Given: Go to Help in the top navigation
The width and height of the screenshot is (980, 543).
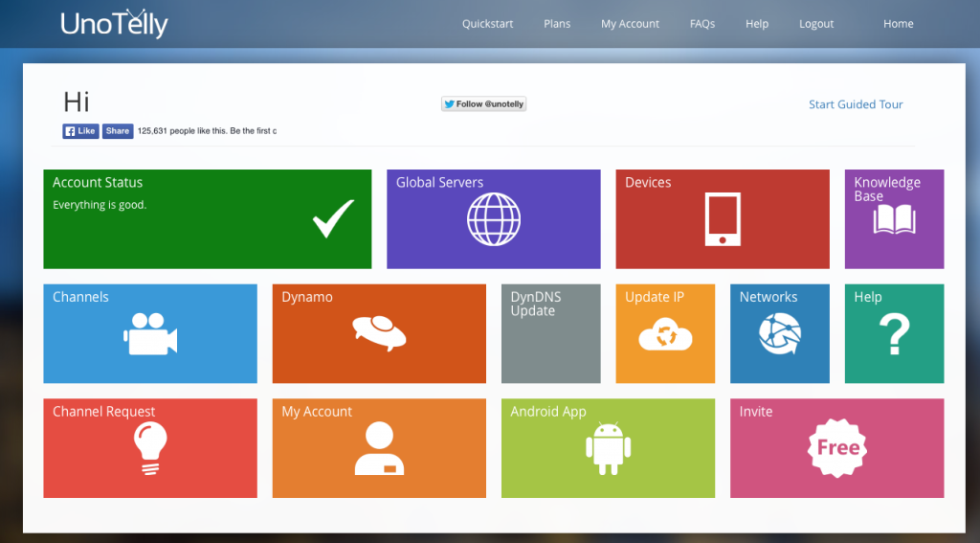Looking at the screenshot, I should pos(757,24).
